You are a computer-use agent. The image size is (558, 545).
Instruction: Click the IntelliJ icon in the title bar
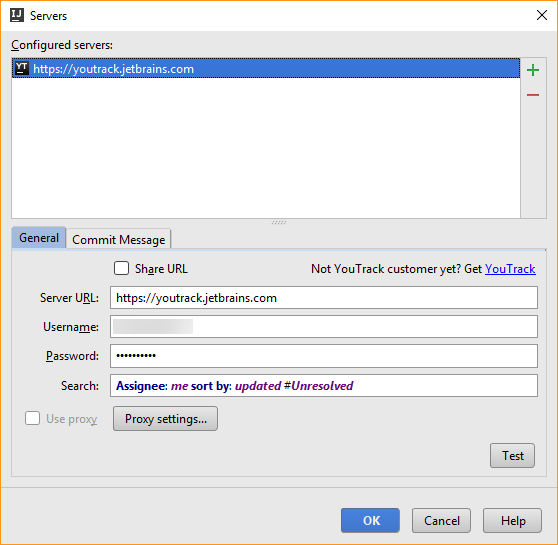click(17, 15)
